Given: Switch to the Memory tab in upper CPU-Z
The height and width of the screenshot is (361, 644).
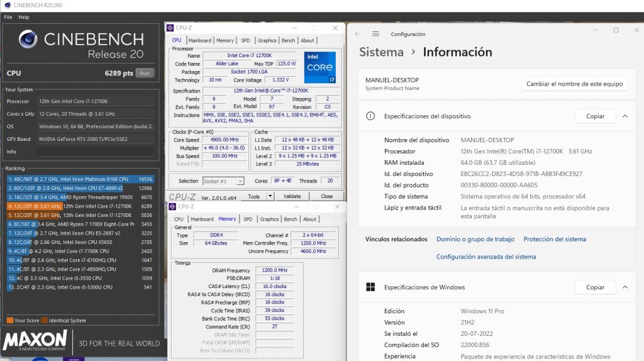Looking at the screenshot, I should [x=225, y=40].
